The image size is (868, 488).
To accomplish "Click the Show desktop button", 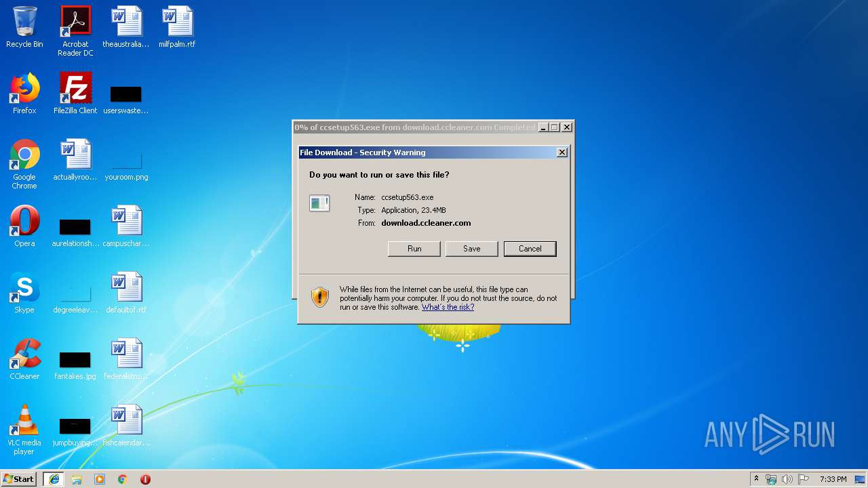I will point(861,479).
